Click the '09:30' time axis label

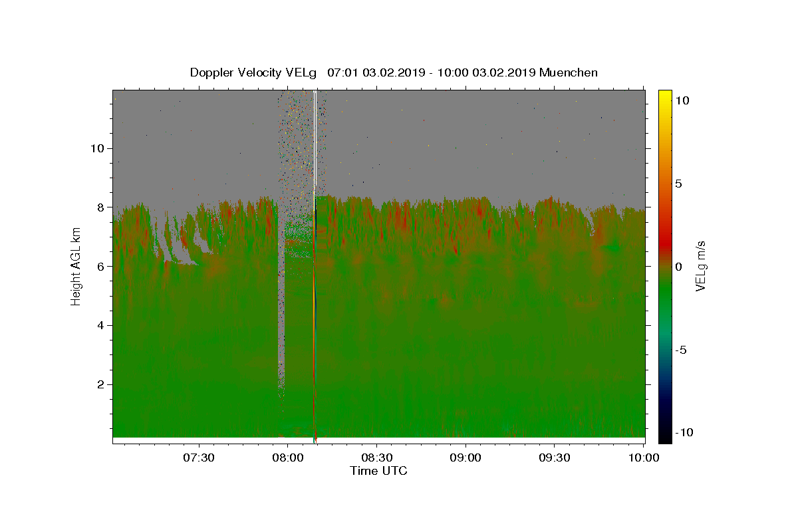[555, 458]
